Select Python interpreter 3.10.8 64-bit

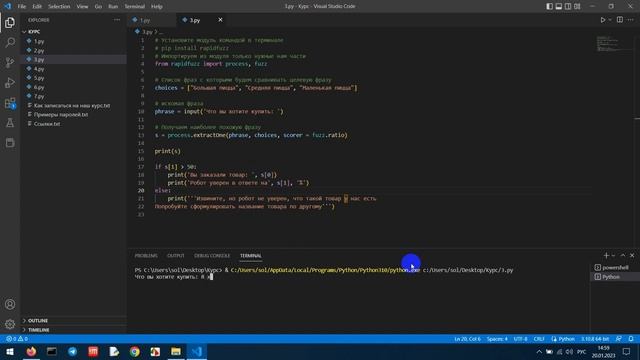[595, 339]
